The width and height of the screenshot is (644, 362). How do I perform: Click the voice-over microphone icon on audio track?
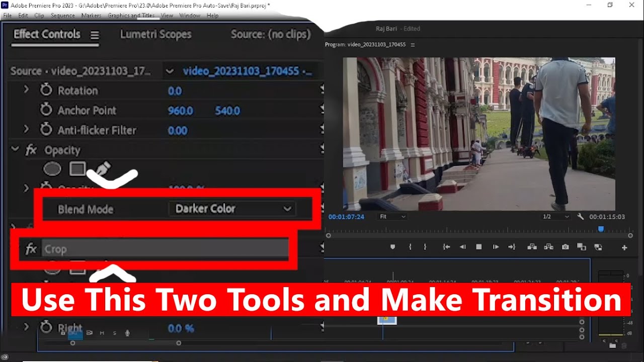click(x=127, y=333)
